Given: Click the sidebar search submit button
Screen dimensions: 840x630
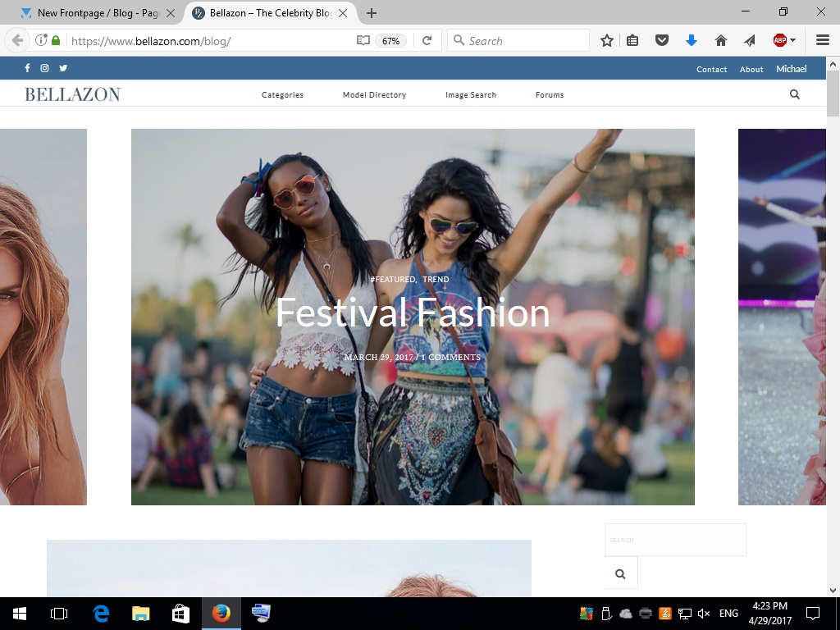Looking at the screenshot, I should click(x=621, y=573).
